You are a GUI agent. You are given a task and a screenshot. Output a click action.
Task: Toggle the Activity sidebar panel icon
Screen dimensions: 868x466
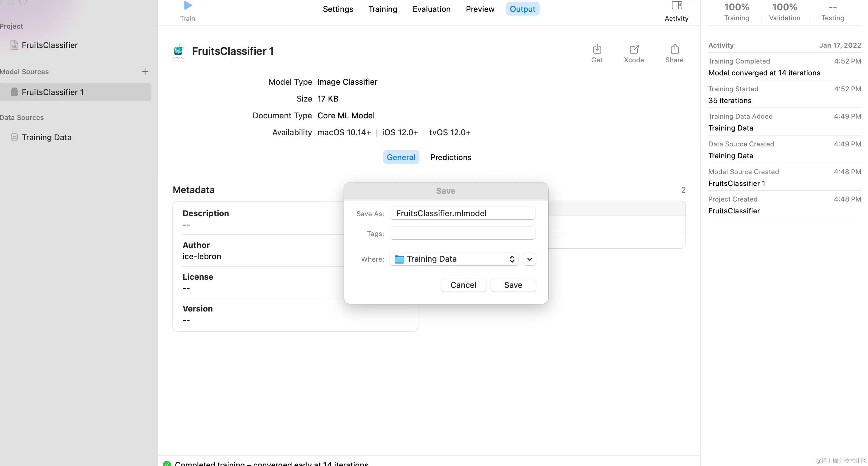coord(677,6)
